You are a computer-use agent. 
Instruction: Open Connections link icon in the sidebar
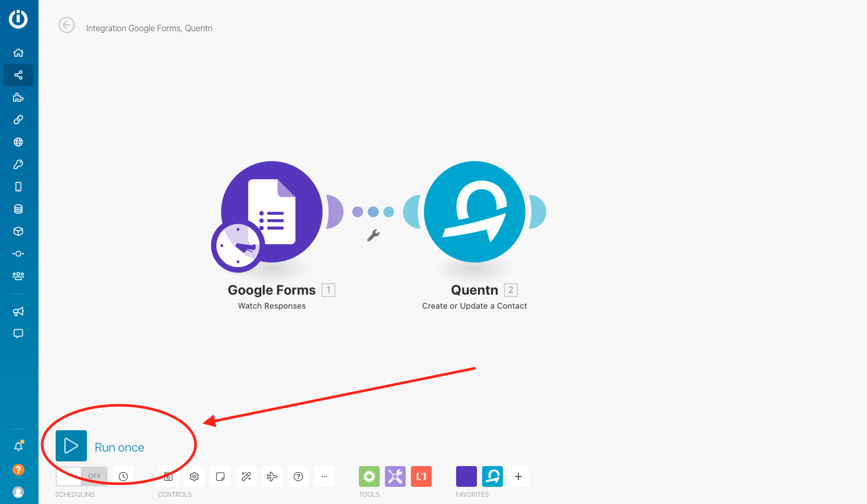(x=18, y=120)
